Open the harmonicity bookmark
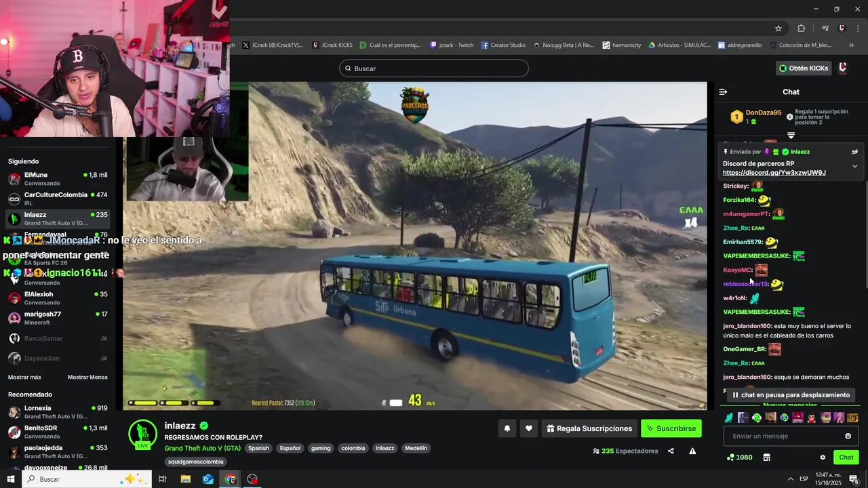Image resolution: width=868 pixels, height=488 pixels. pos(622,45)
